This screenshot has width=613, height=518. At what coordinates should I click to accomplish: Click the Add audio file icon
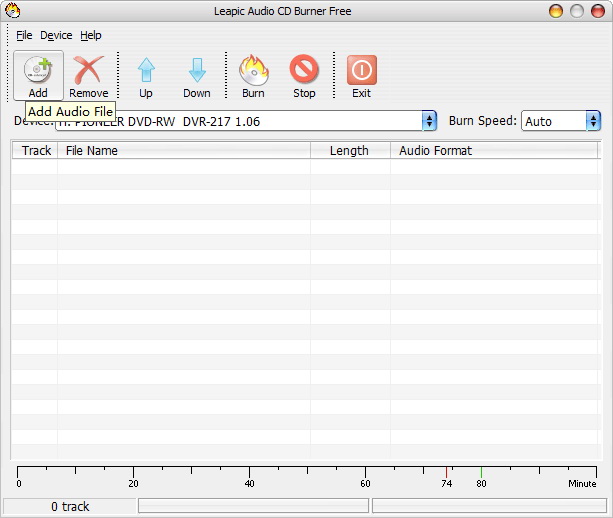[x=38, y=70]
